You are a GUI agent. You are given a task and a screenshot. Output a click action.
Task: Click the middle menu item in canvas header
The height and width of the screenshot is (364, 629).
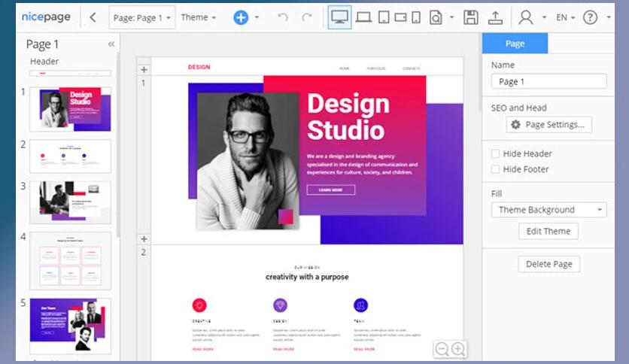point(376,68)
